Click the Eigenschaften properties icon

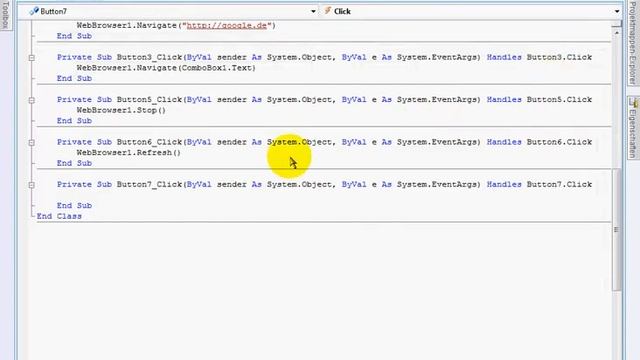pyautogui.click(x=633, y=102)
